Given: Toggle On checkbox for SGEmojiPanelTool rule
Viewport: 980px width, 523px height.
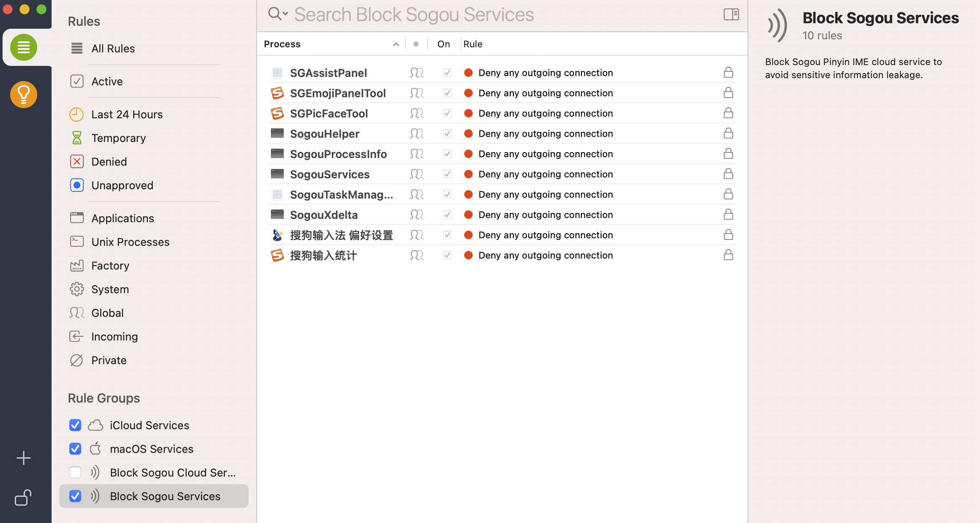Looking at the screenshot, I should point(447,93).
